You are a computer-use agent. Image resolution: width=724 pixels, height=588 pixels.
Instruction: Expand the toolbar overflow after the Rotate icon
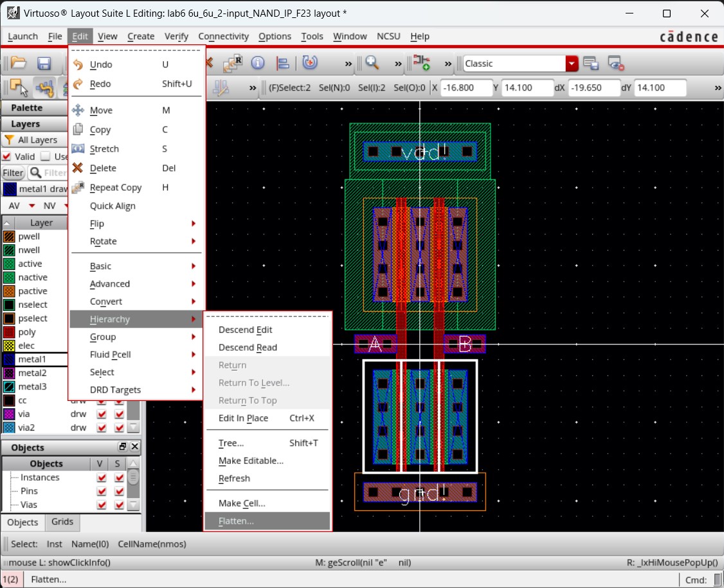click(348, 64)
